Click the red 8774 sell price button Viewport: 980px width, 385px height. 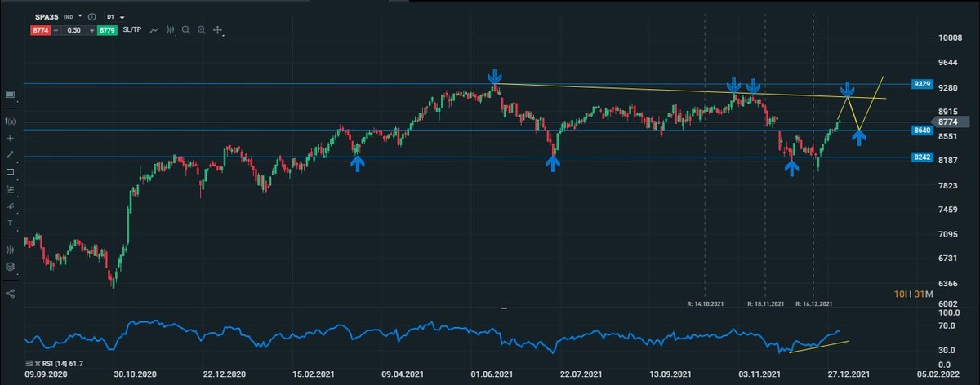[41, 30]
